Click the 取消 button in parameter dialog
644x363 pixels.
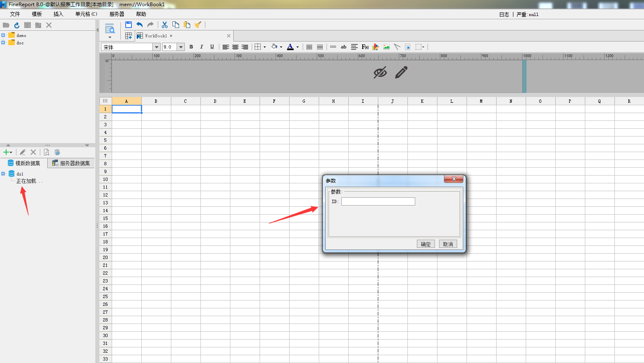point(448,244)
